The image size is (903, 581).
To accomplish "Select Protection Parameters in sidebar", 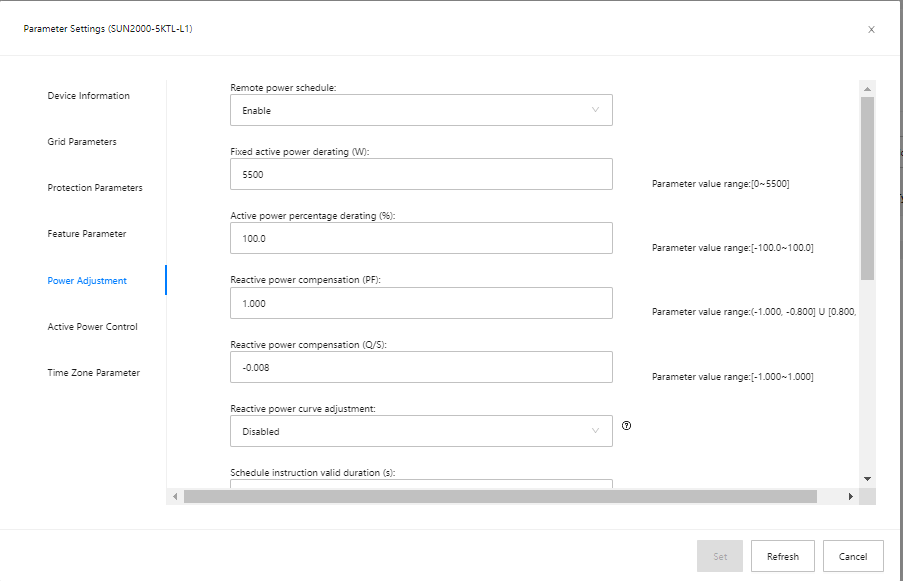I will pos(95,188).
